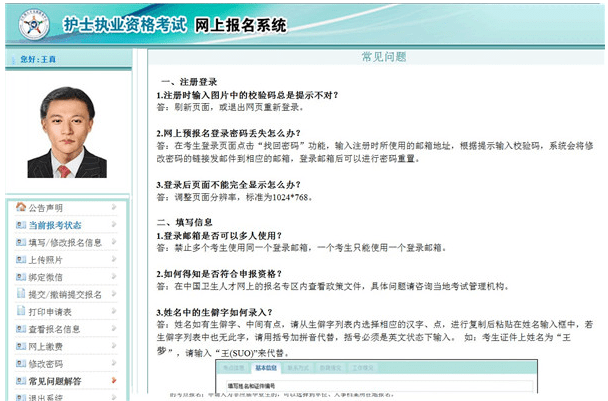Click the icon beside 上传照片

[x=21, y=260]
